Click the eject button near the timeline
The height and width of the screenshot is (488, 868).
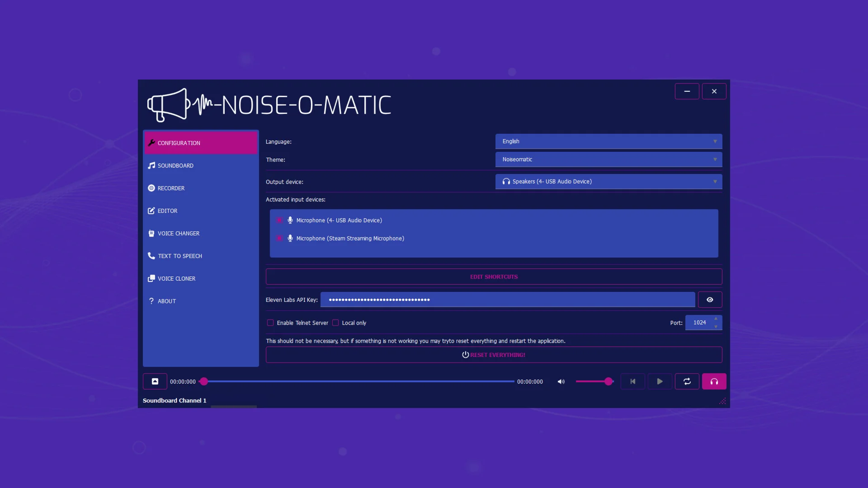[155, 381]
